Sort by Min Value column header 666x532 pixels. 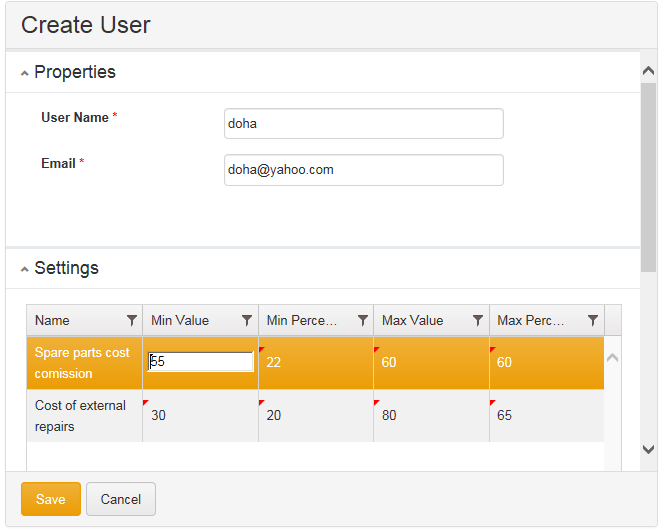point(180,321)
